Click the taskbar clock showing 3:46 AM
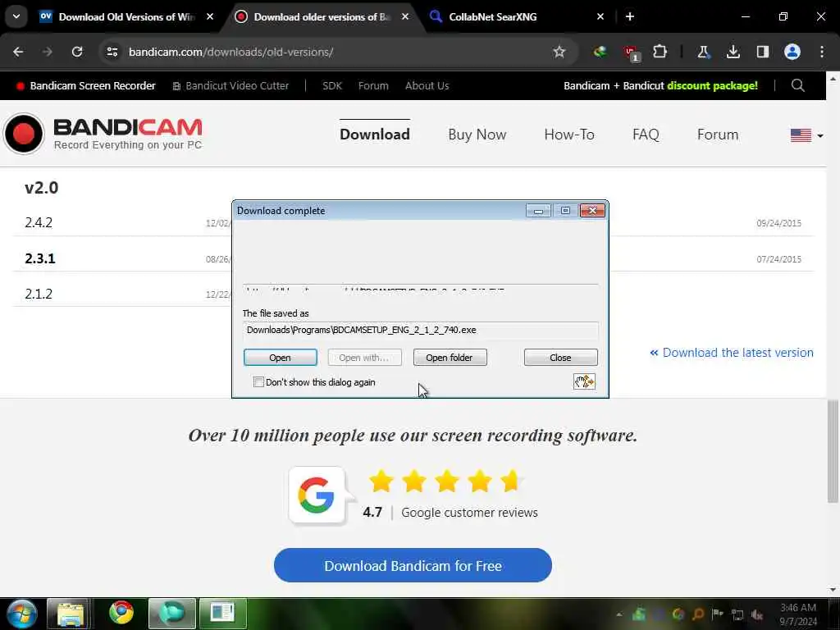840x630 pixels. tap(798, 614)
